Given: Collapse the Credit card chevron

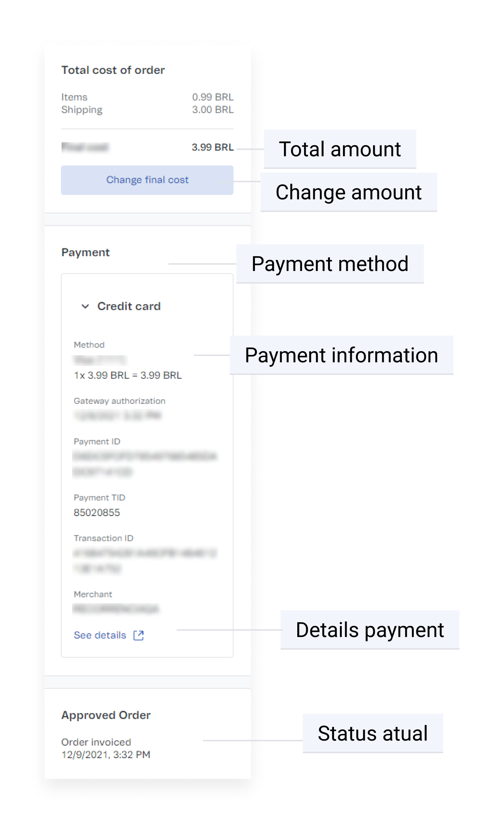Looking at the screenshot, I should pyautogui.click(x=85, y=306).
